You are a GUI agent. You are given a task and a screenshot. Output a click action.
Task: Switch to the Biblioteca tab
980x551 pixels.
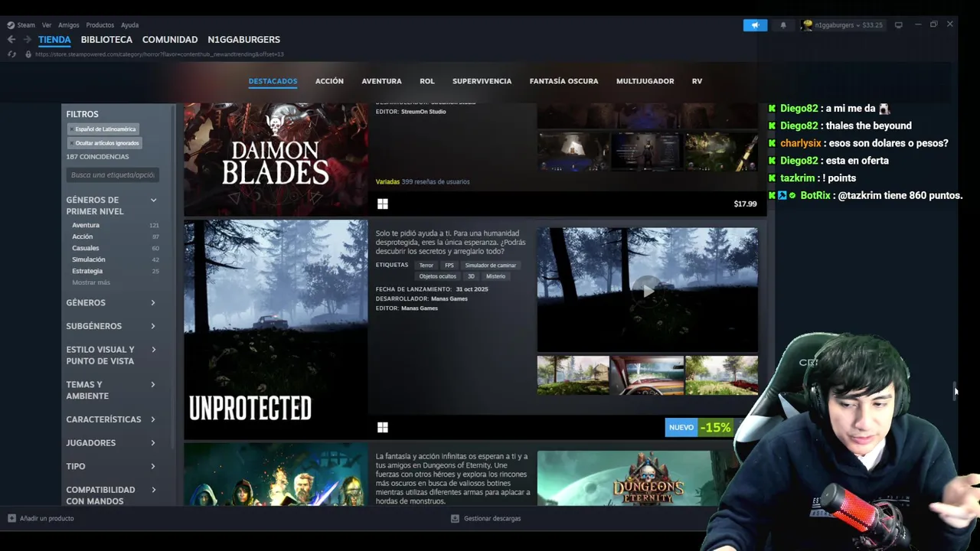point(106,40)
